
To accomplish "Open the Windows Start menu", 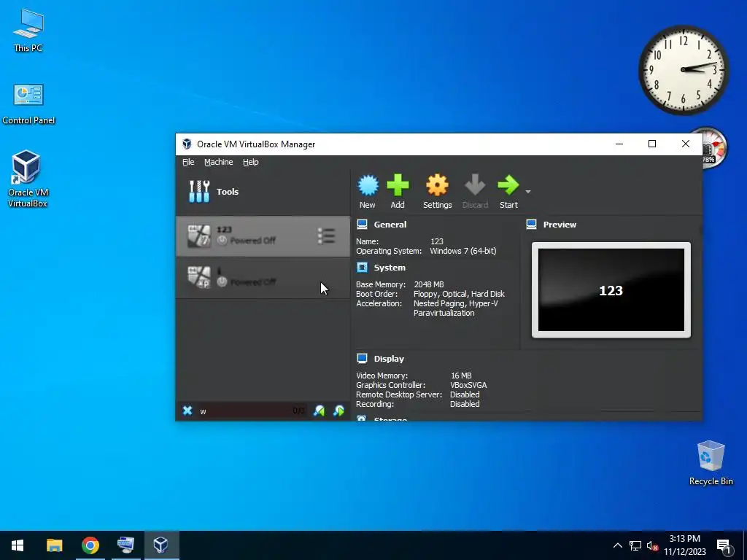I will tap(18, 545).
